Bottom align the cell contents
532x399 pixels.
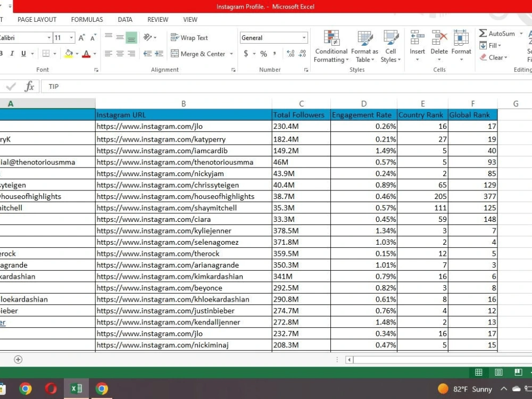[x=131, y=37]
